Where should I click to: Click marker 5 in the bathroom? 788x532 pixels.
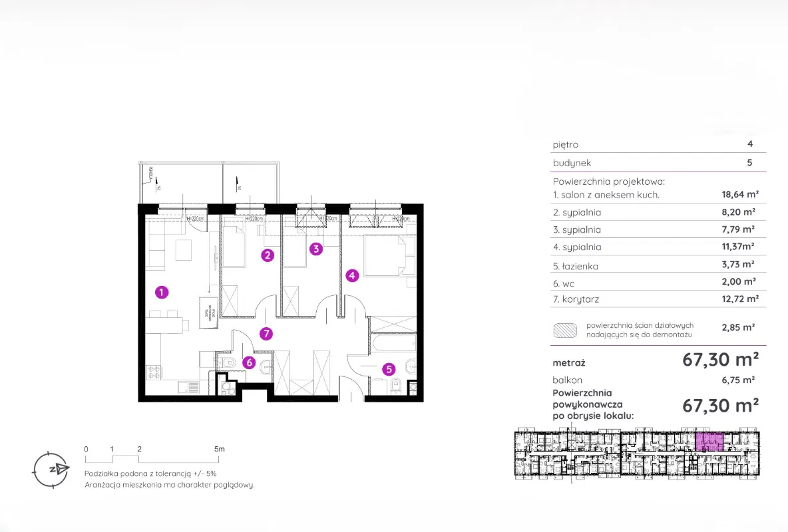tap(389, 369)
